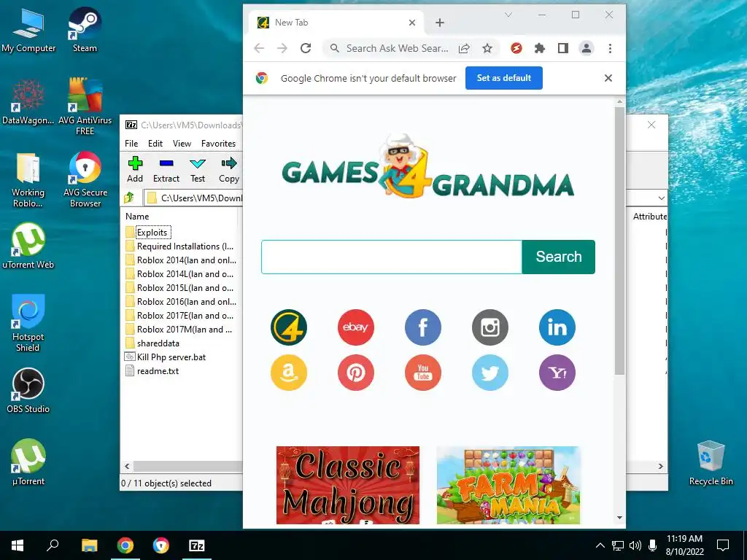747x560 pixels.
Task: Dismiss the default browser notification bar
Action: pos(608,78)
